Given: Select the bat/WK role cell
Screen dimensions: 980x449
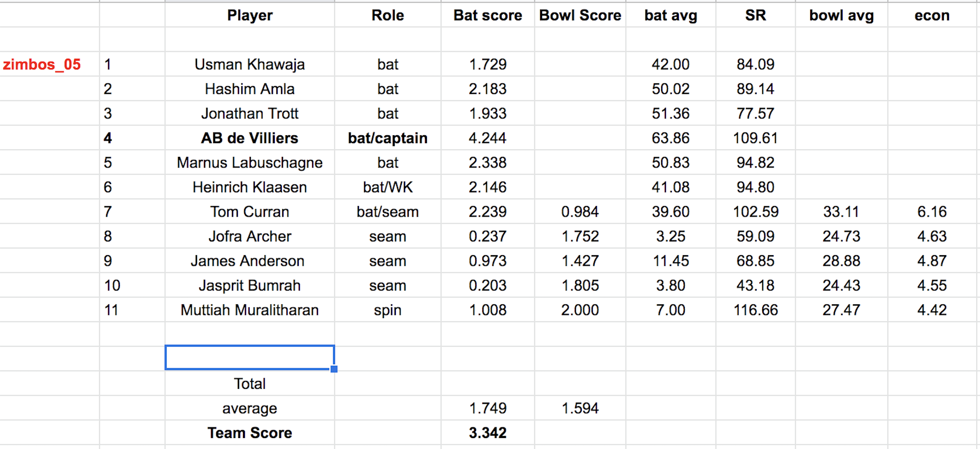Looking at the screenshot, I should [388, 187].
